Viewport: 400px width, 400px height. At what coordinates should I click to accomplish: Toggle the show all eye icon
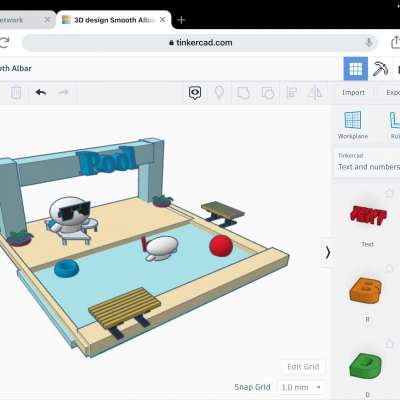[195, 93]
